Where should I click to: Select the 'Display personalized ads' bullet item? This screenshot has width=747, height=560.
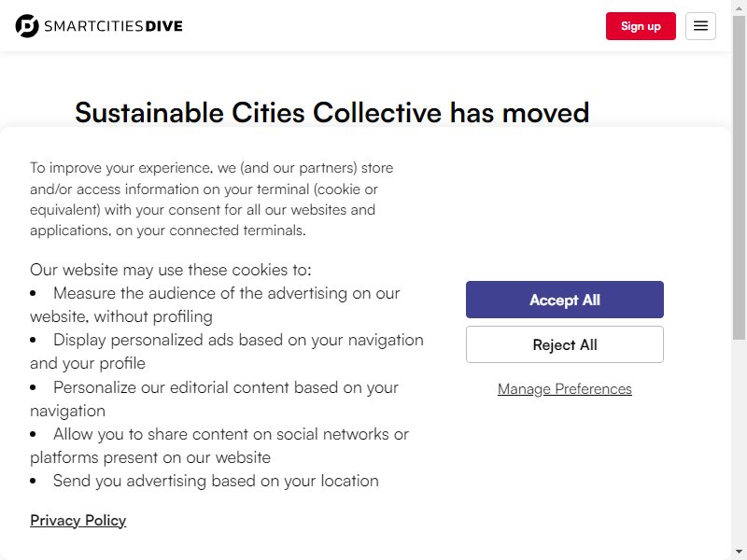pyautogui.click(x=227, y=352)
